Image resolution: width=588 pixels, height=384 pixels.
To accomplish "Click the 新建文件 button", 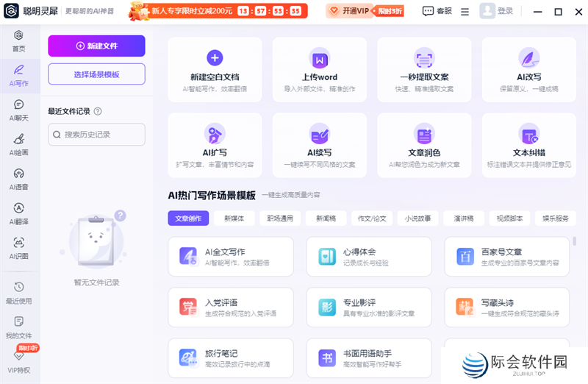I will point(96,46).
